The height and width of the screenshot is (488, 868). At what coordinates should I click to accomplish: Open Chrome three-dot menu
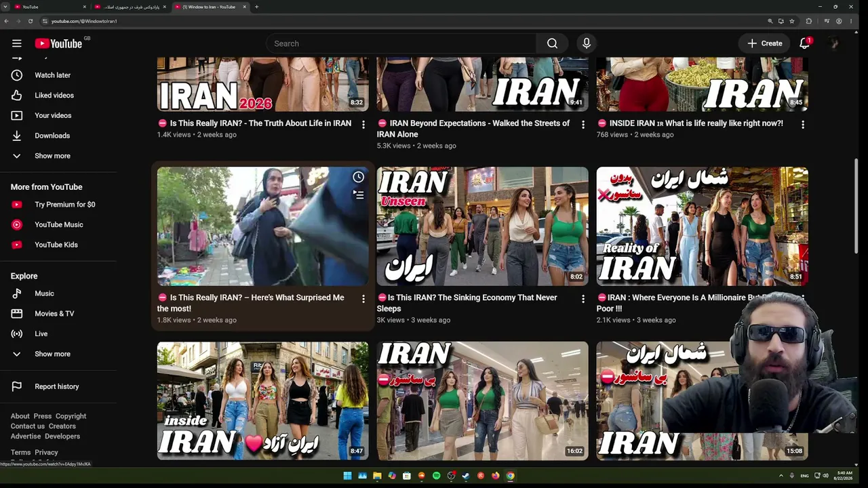tap(850, 21)
